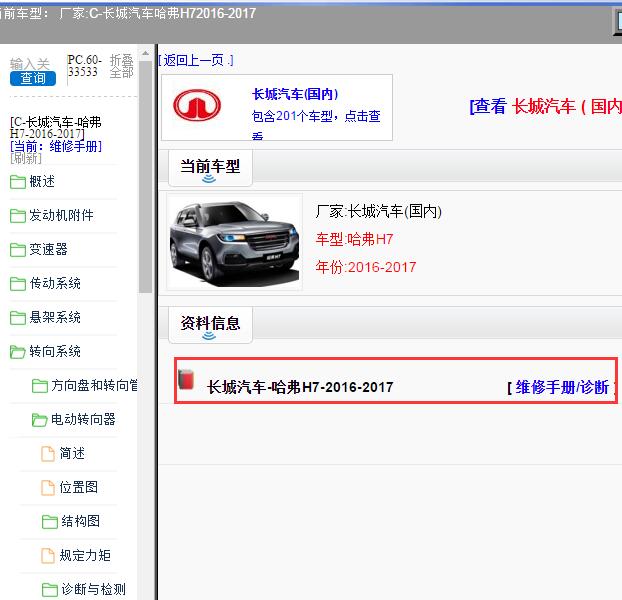Click 折叠全部 to collapse all
Screen dimensions: 622x600
(121, 66)
